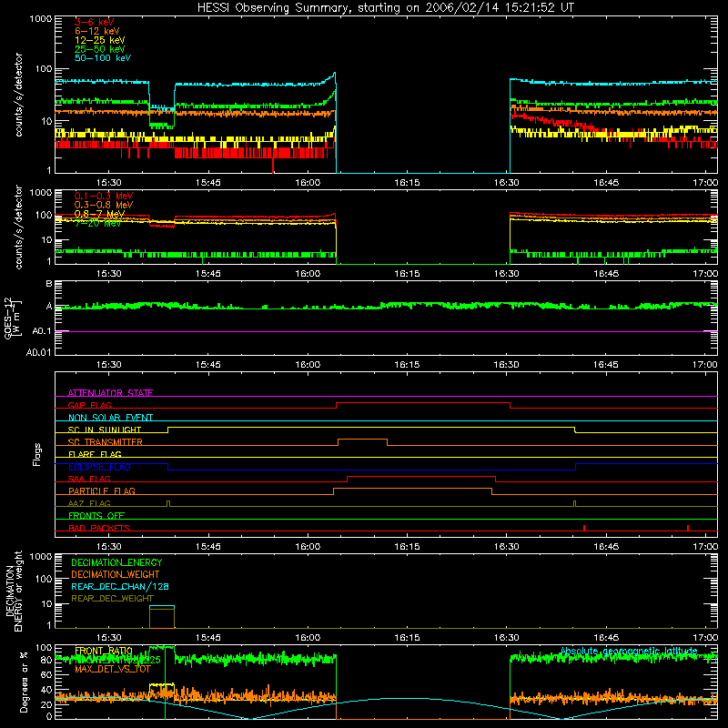The image size is (728, 728).
Task: Click the REAR_DEC_WEIGHT legend label
Action: point(112,599)
